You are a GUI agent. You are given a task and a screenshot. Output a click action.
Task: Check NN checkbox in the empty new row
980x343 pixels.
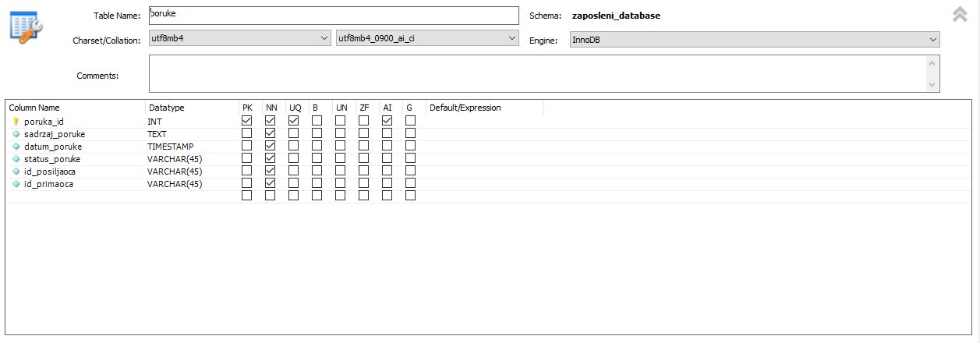click(271, 196)
